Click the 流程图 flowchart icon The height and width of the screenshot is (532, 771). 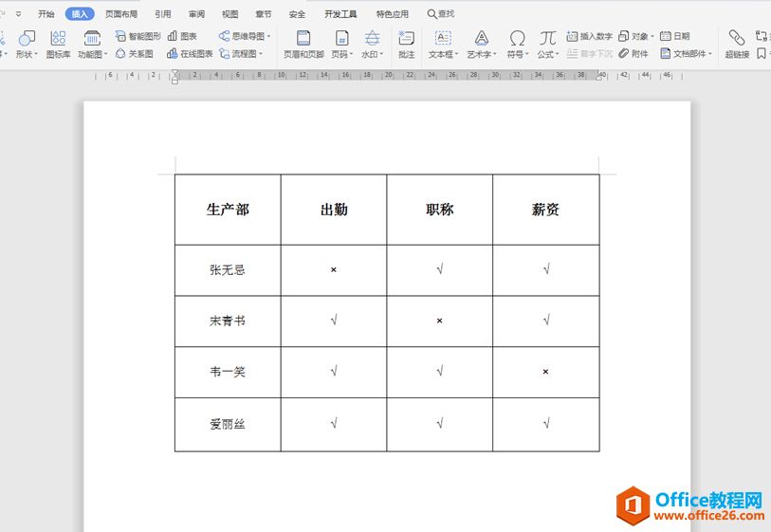[x=224, y=54]
